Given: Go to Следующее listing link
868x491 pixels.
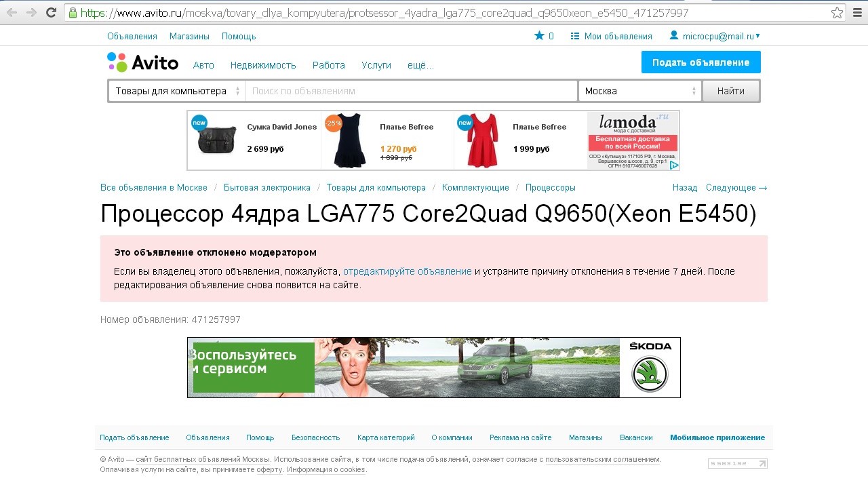Looking at the screenshot, I should point(736,187).
